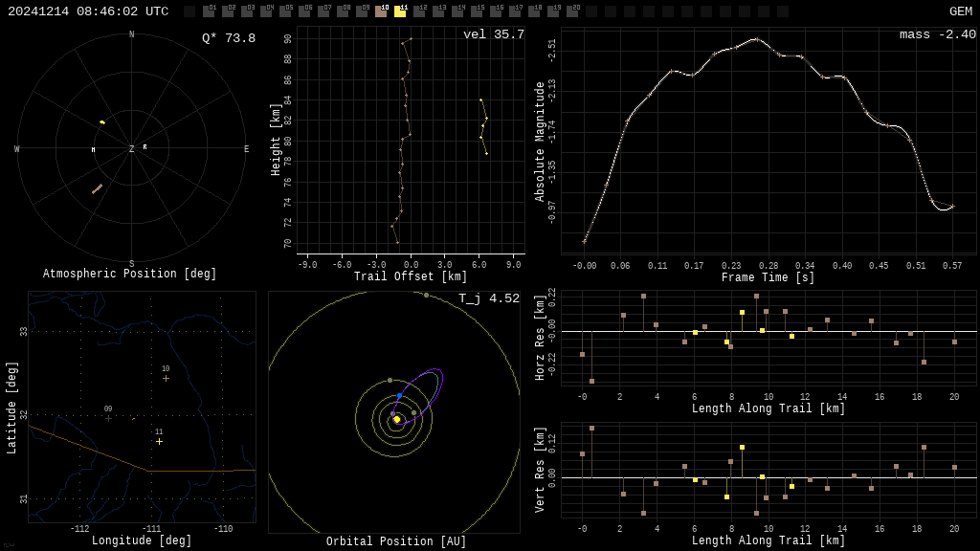Viewport: 980px width, 551px height.
Task: Click the GEM shower label
Action: 961,11
